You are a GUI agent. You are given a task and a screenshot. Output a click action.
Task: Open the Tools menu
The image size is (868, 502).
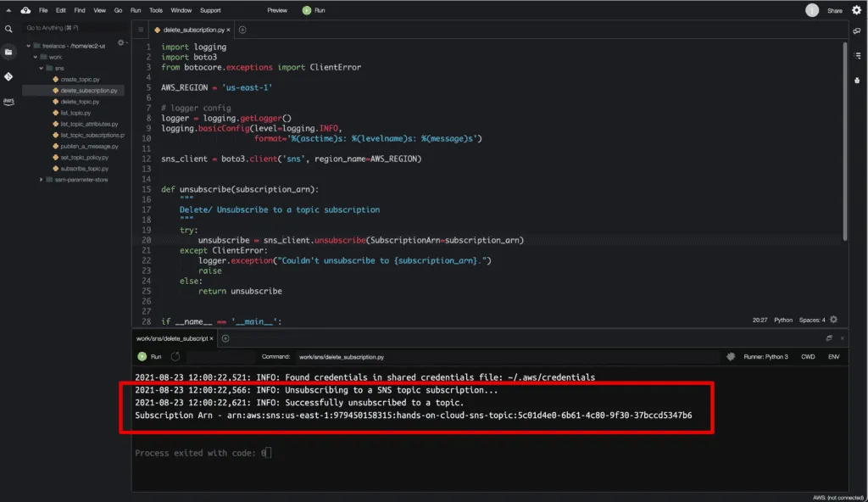[x=156, y=10]
